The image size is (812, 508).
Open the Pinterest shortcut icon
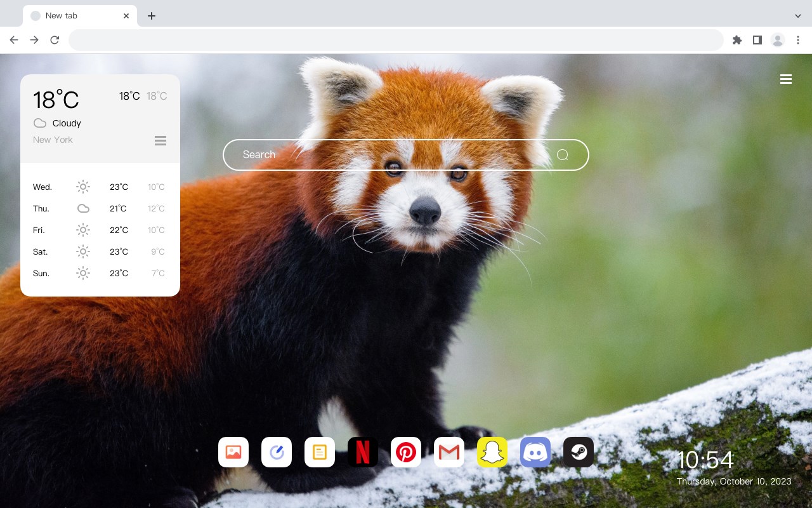pos(406,452)
